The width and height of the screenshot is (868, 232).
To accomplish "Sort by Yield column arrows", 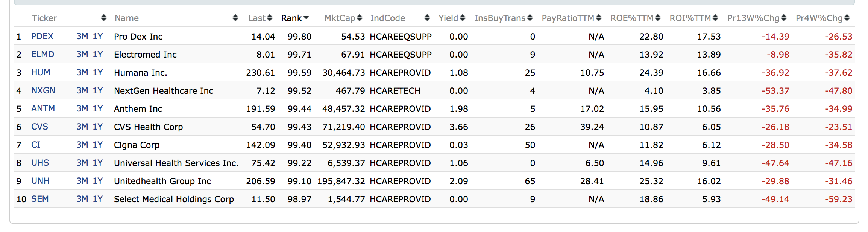I will click(x=463, y=18).
